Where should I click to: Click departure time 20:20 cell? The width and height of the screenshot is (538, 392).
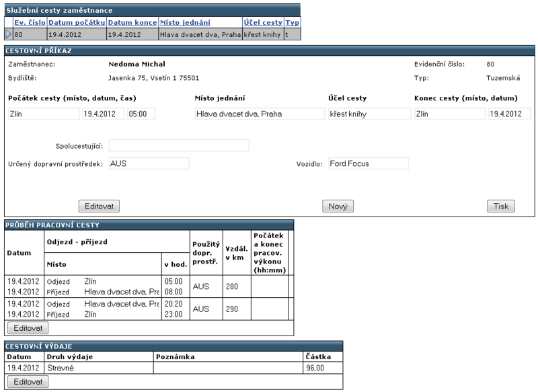[174, 304]
